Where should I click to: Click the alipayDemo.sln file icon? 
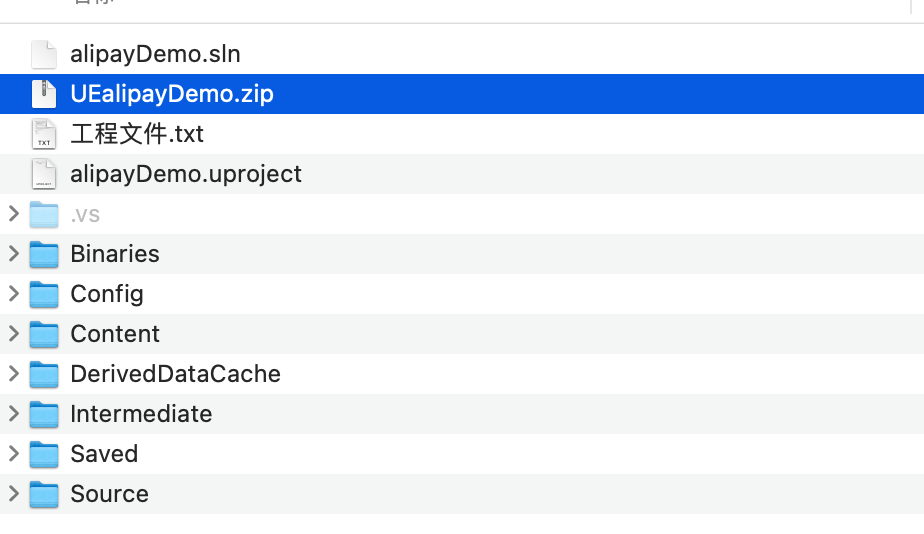[44, 54]
